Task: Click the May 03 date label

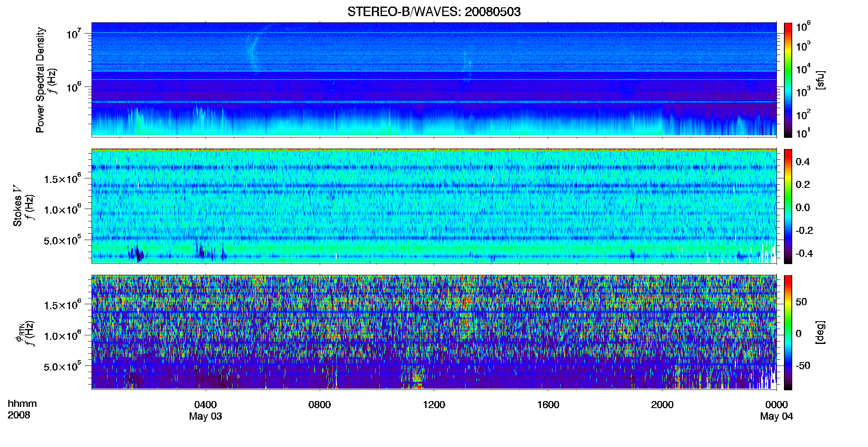Action: click(205, 416)
